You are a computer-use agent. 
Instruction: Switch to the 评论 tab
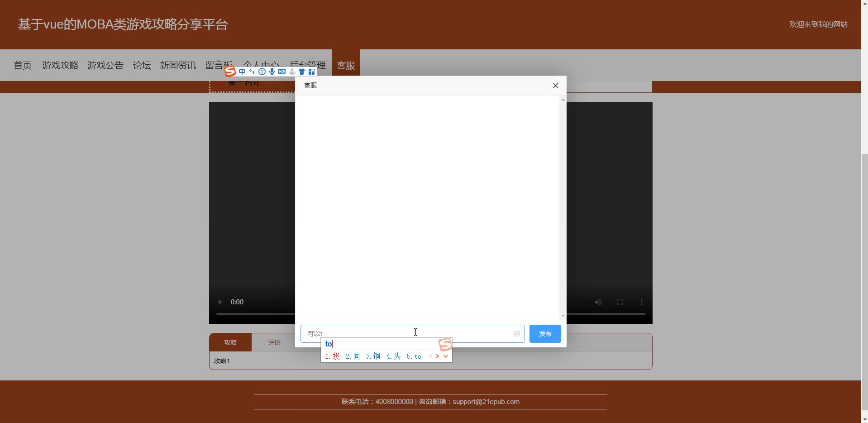[x=274, y=342]
